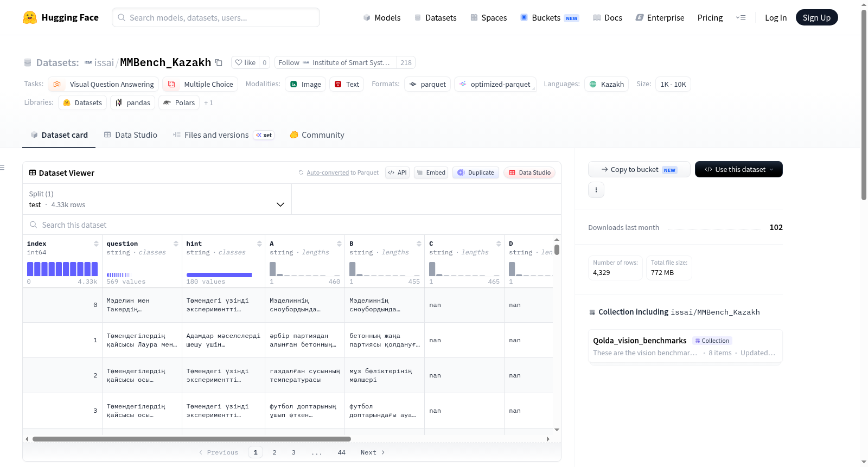Copy dataset name with copy icon
The height and width of the screenshot is (467, 868).
pyautogui.click(x=219, y=62)
